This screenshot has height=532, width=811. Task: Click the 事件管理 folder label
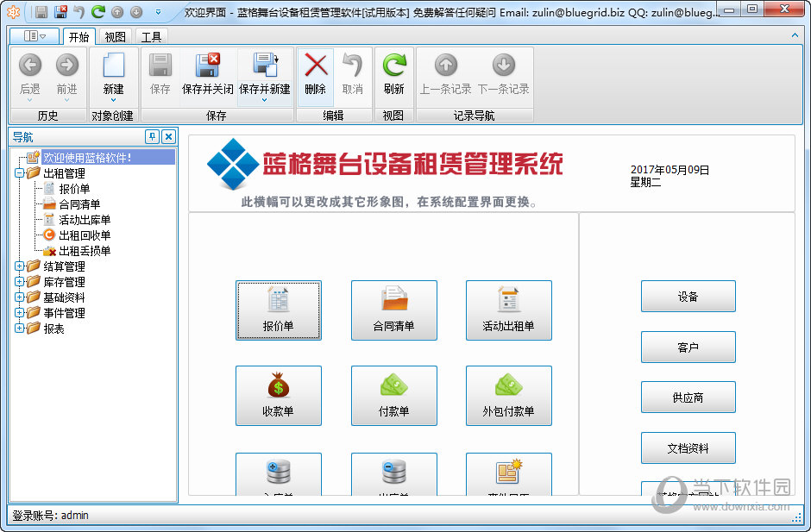64,313
